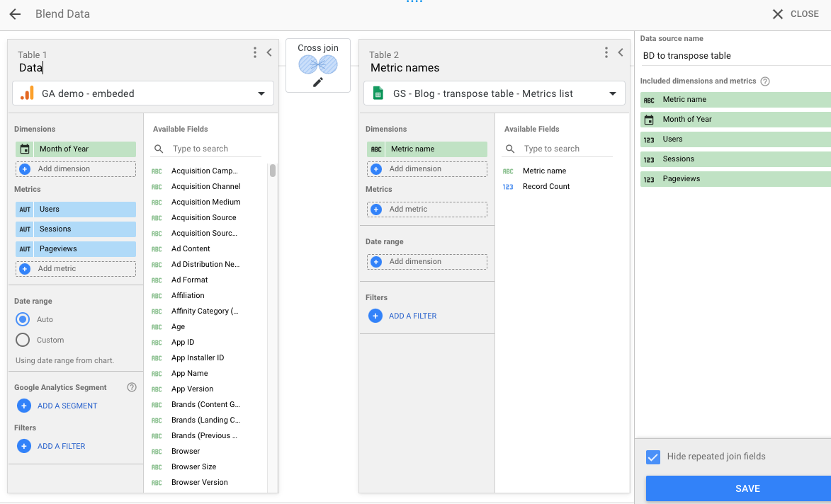Open Table 2 three-dot options menu
Screen dimensions: 831x504
point(606,52)
